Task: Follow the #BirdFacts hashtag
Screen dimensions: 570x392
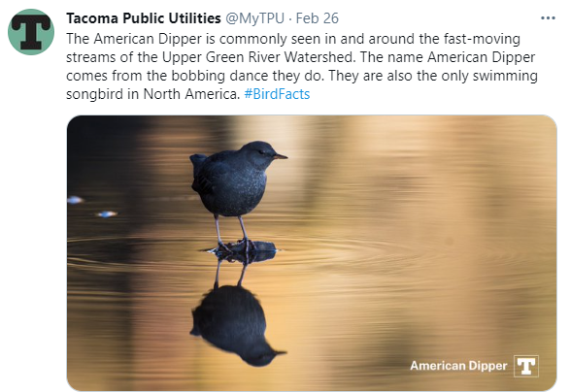Action: coord(277,94)
